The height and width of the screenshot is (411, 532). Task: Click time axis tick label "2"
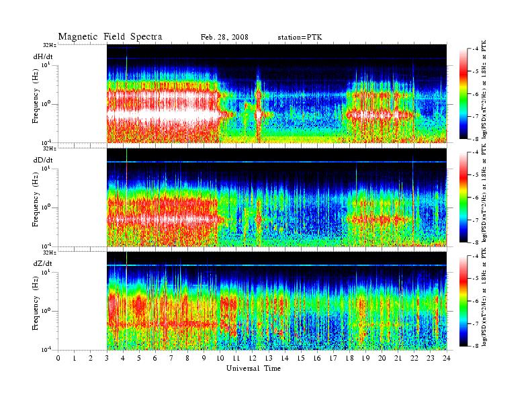point(91,358)
